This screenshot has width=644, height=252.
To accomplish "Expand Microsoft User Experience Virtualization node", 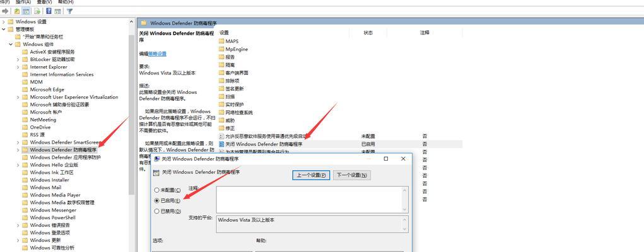I will pos(18,97).
